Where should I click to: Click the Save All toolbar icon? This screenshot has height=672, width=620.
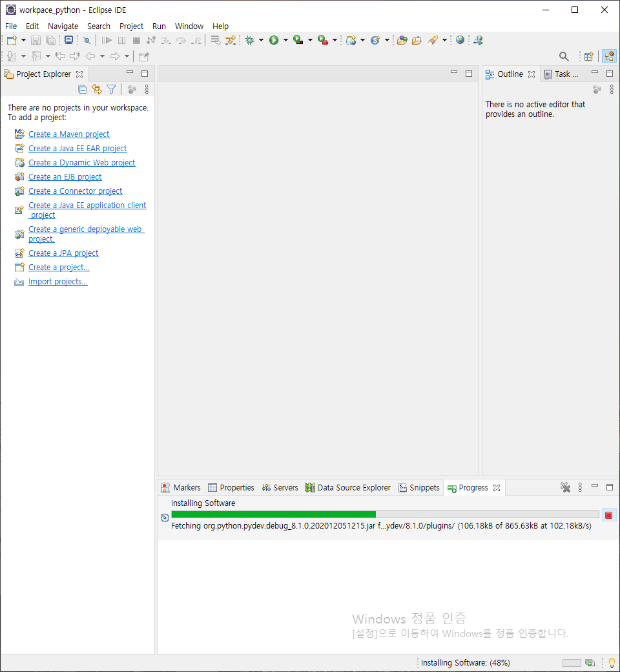click(50, 40)
